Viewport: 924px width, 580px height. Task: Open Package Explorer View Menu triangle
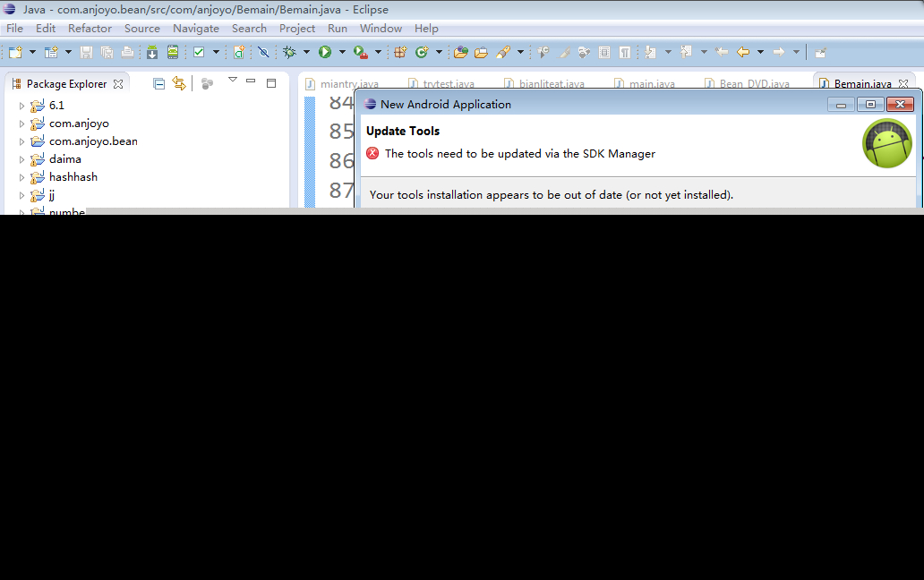pos(233,80)
